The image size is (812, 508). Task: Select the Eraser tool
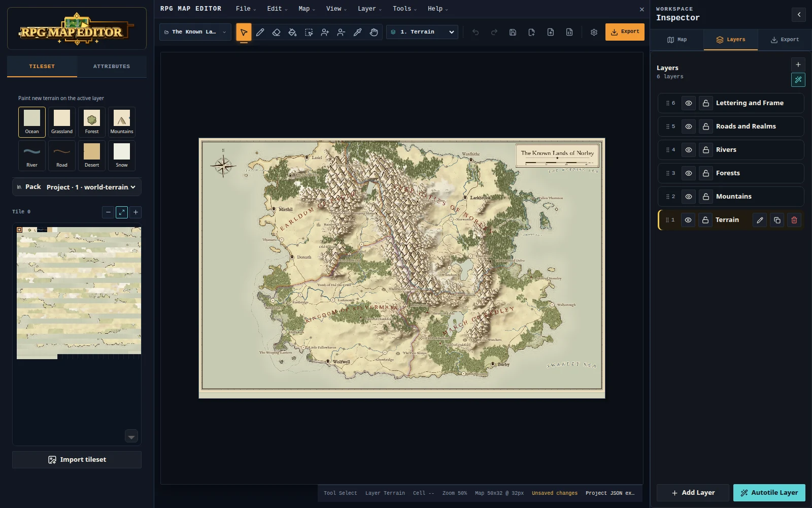(276, 32)
